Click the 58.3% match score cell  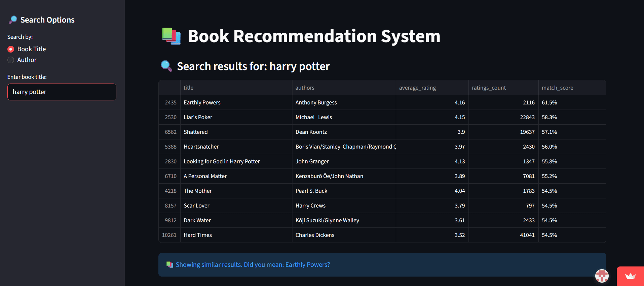[572, 117]
